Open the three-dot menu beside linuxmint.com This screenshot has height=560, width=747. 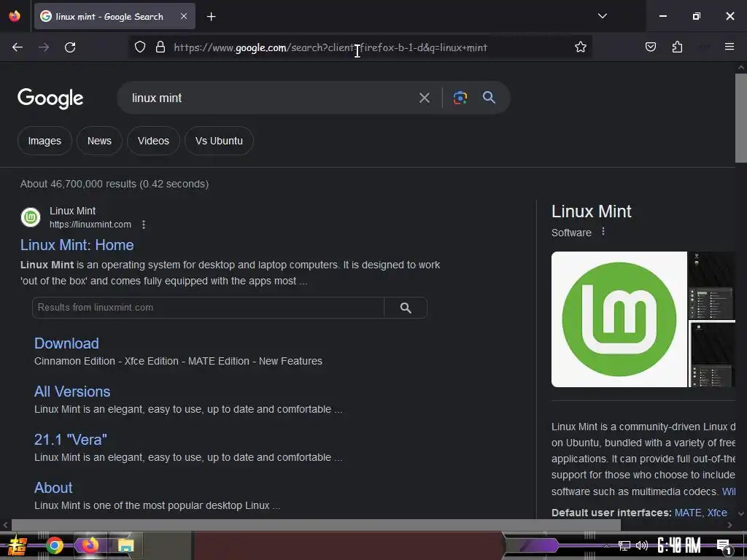coord(144,225)
